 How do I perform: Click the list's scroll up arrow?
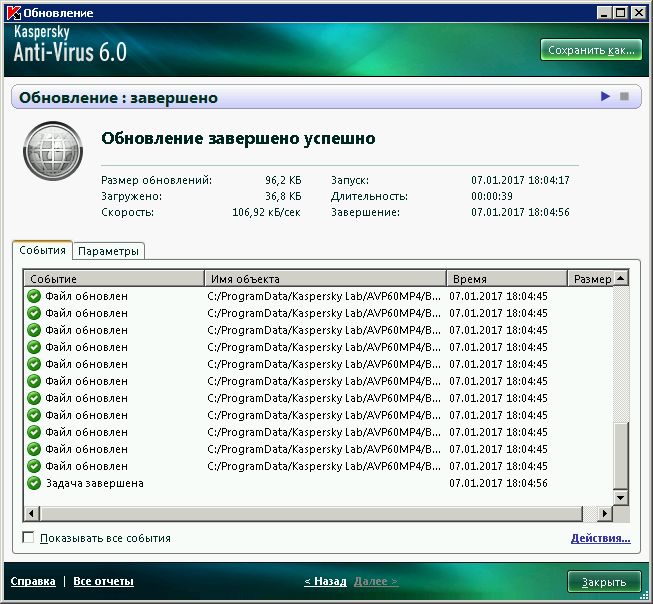[621, 278]
